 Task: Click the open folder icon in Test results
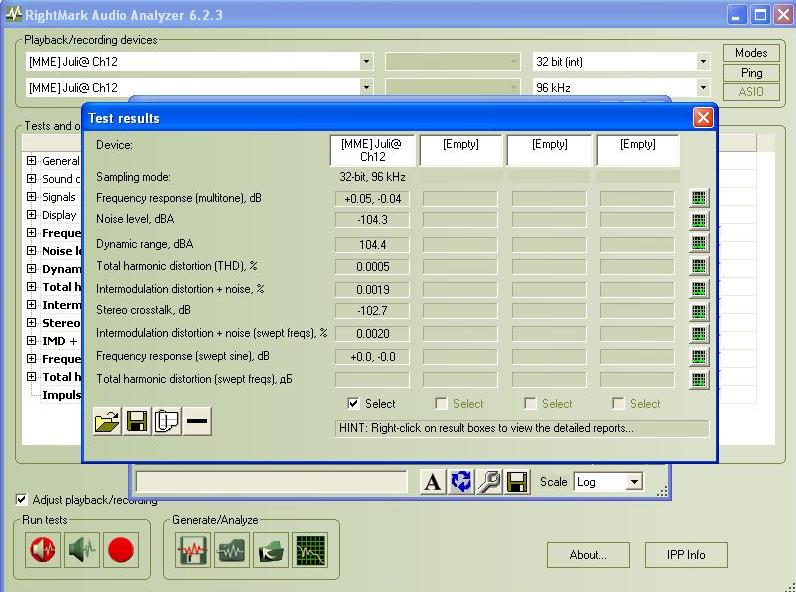(x=107, y=421)
